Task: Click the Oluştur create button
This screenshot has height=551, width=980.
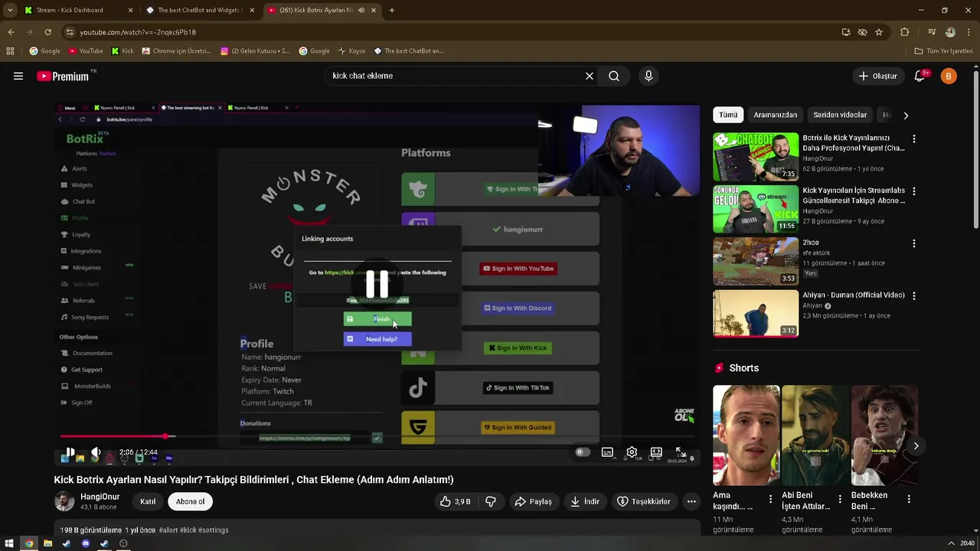Action: click(877, 76)
